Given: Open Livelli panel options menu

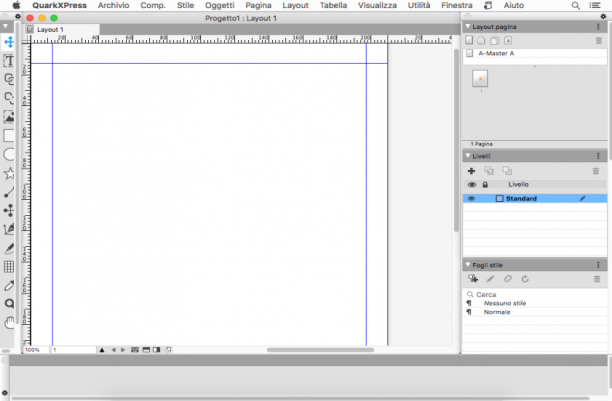Looking at the screenshot, I should click(598, 156).
